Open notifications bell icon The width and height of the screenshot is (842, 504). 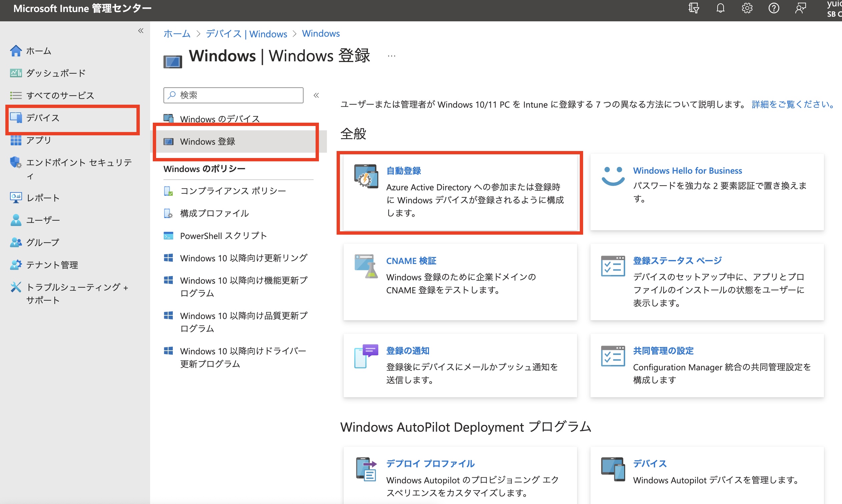pyautogui.click(x=720, y=8)
